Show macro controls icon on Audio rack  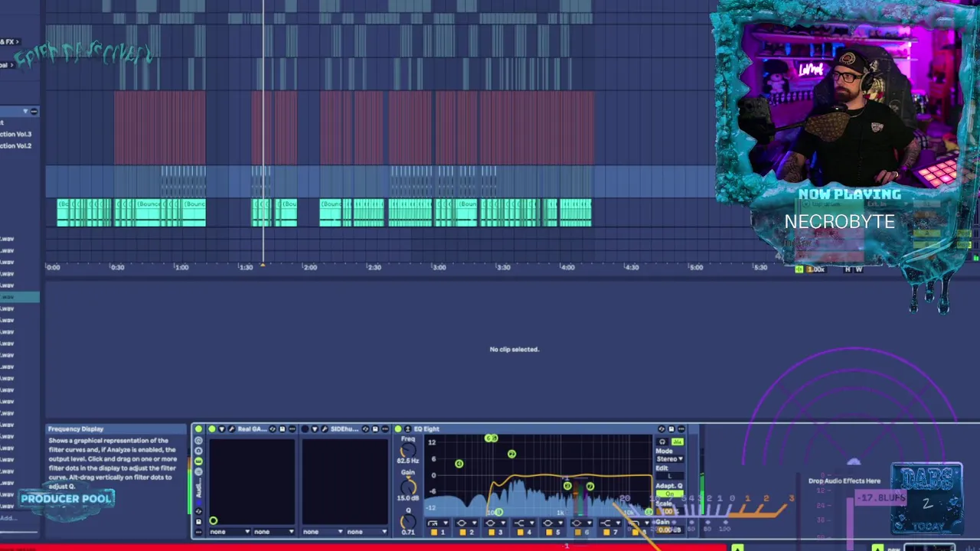click(x=198, y=441)
